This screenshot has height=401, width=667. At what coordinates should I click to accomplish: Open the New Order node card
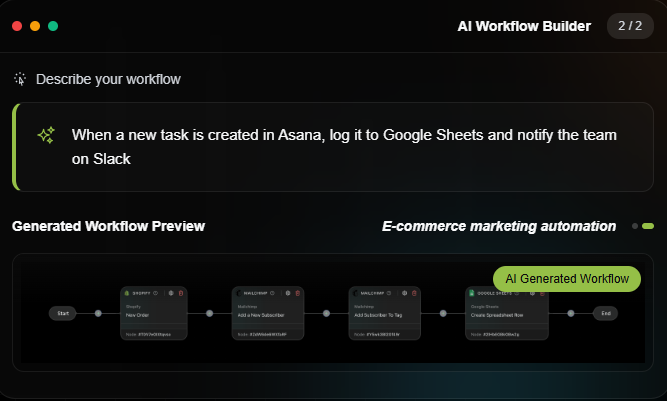(x=154, y=313)
